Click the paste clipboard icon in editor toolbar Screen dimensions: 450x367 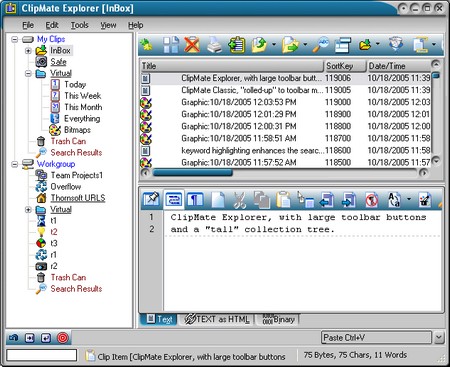(283, 200)
